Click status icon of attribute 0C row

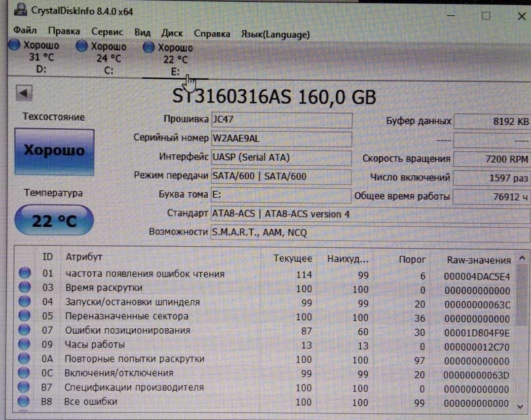24,372
